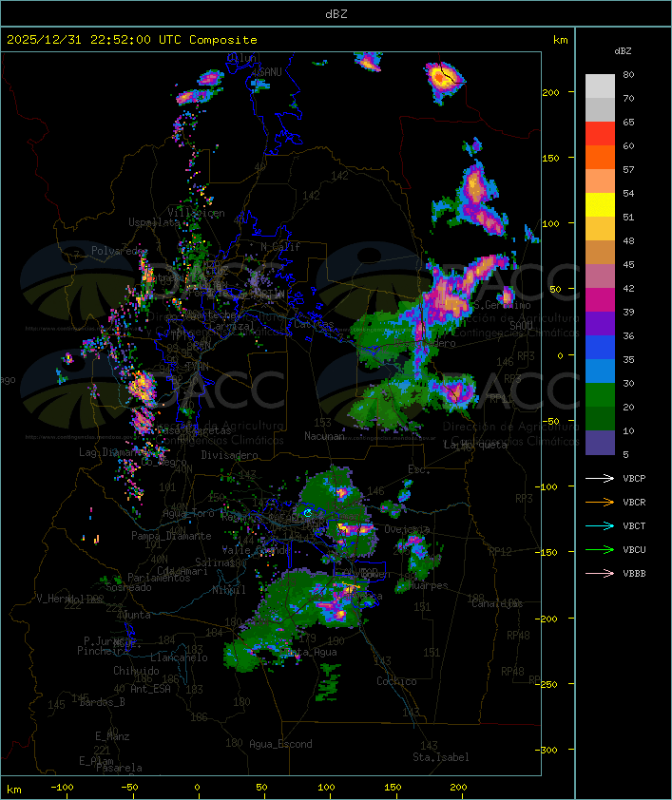Pick the light blue swatch between 35 and 30
Screen dimensions: 672x800
[600, 371]
